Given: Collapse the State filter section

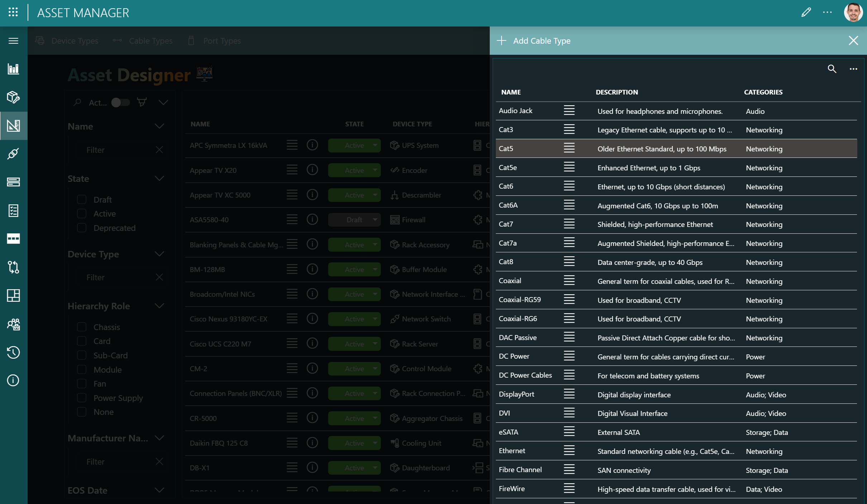Looking at the screenshot, I should tap(159, 178).
